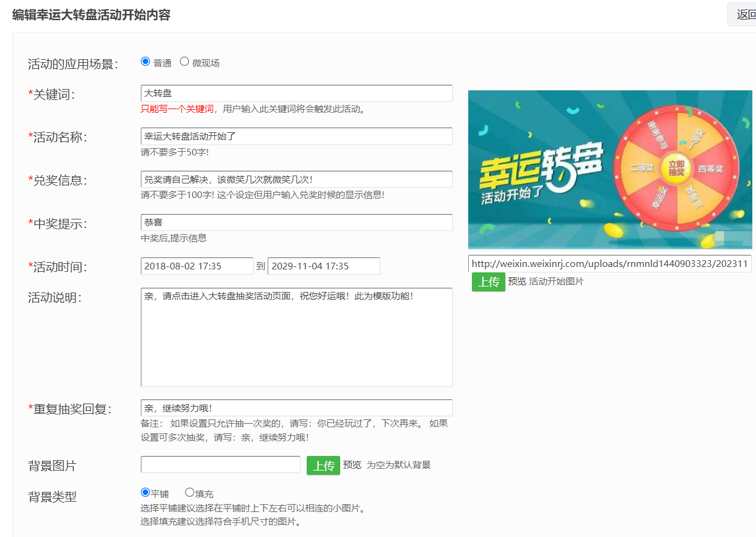Preview the background image via 预览
Image resolution: width=756 pixels, height=537 pixels.
point(352,465)
